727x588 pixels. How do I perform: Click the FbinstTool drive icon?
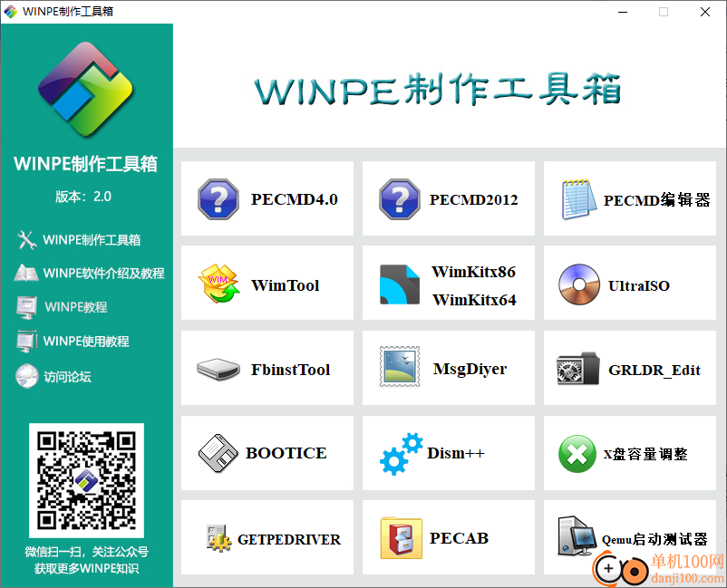(x=218, y=370)
